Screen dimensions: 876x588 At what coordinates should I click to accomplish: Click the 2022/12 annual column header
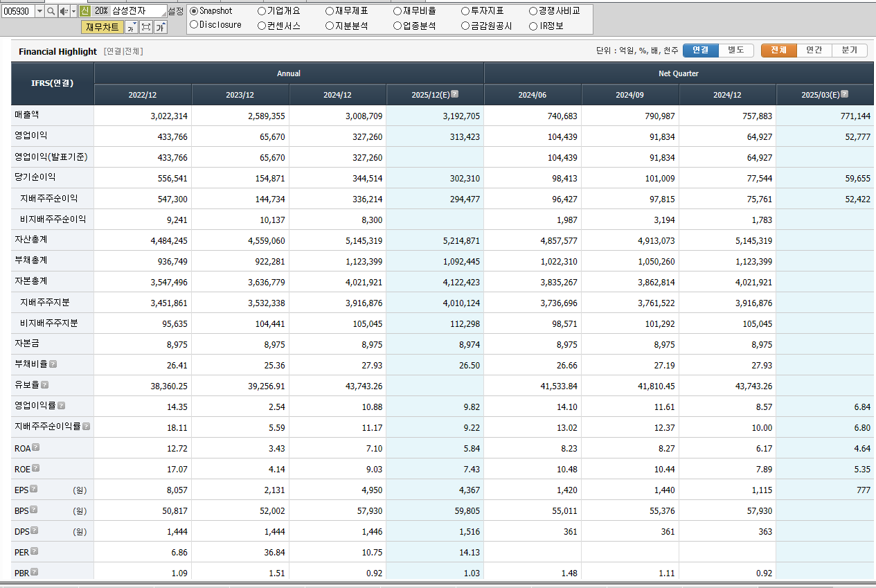click(143, 95)
